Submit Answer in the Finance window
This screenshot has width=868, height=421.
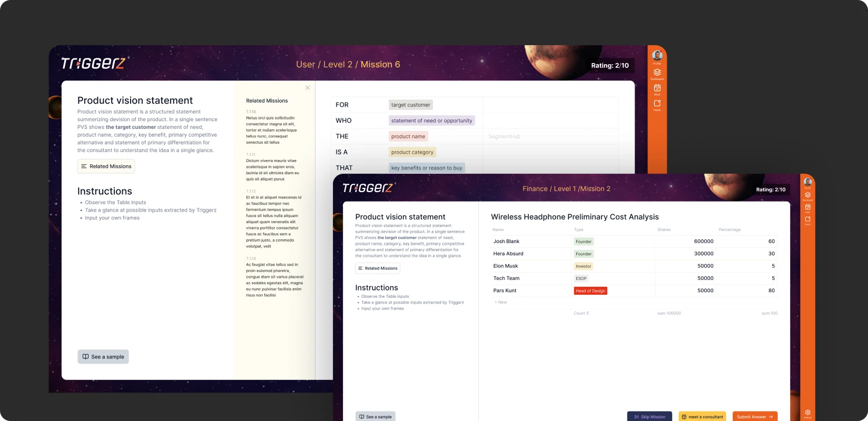755,417
